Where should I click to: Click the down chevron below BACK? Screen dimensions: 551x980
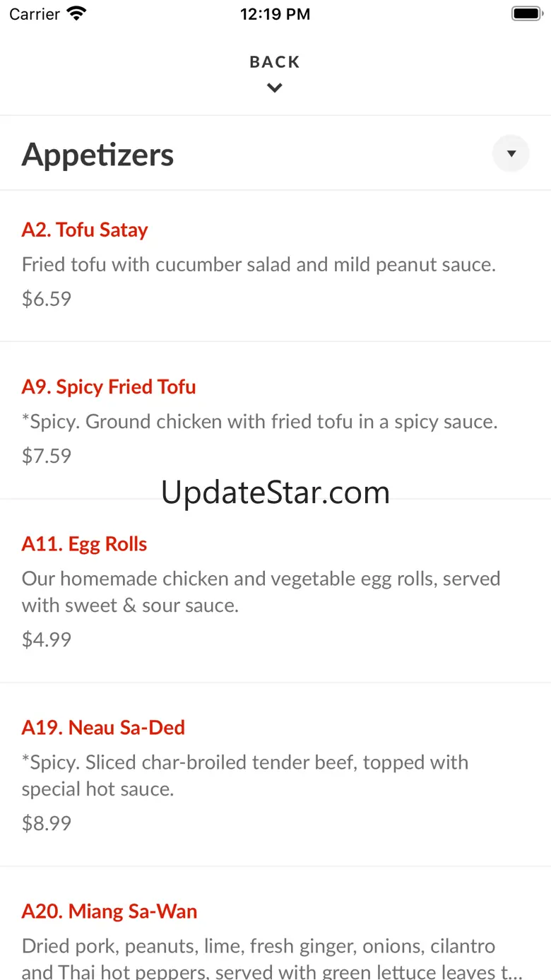click(x=275, y=88)
